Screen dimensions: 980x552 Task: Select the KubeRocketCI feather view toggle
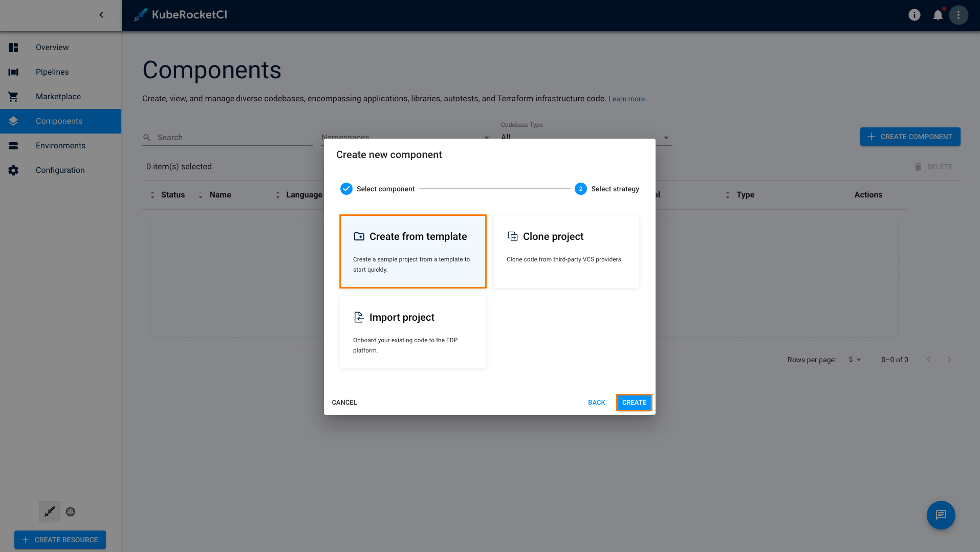[49, 512]
